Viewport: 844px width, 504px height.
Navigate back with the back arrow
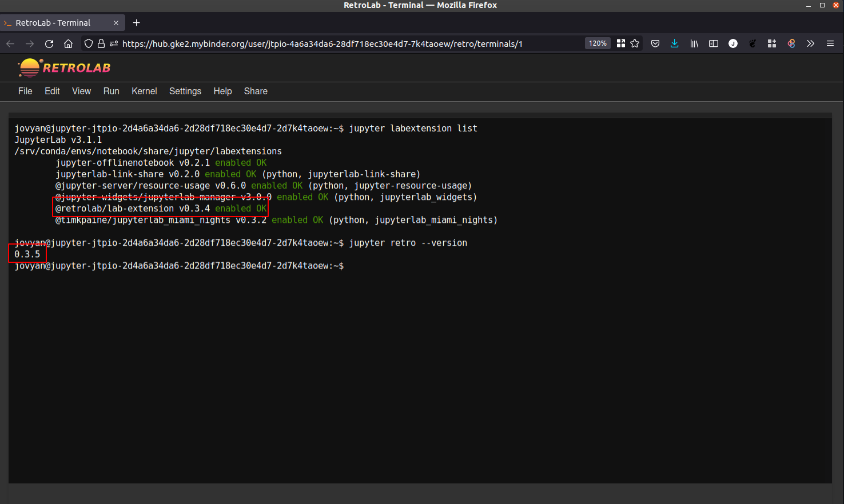10,43
